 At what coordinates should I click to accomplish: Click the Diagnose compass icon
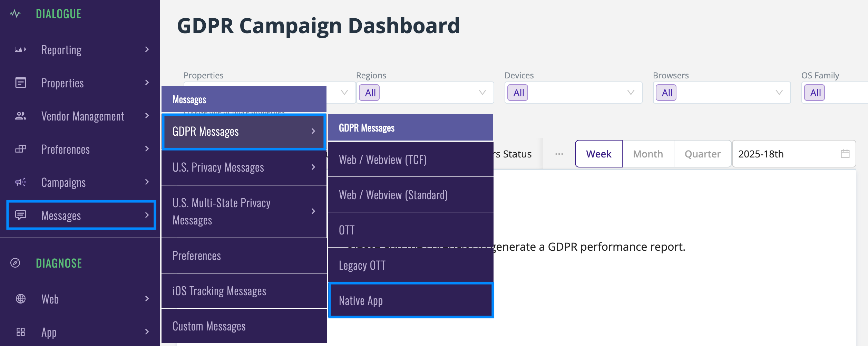[x=15, y=263]
